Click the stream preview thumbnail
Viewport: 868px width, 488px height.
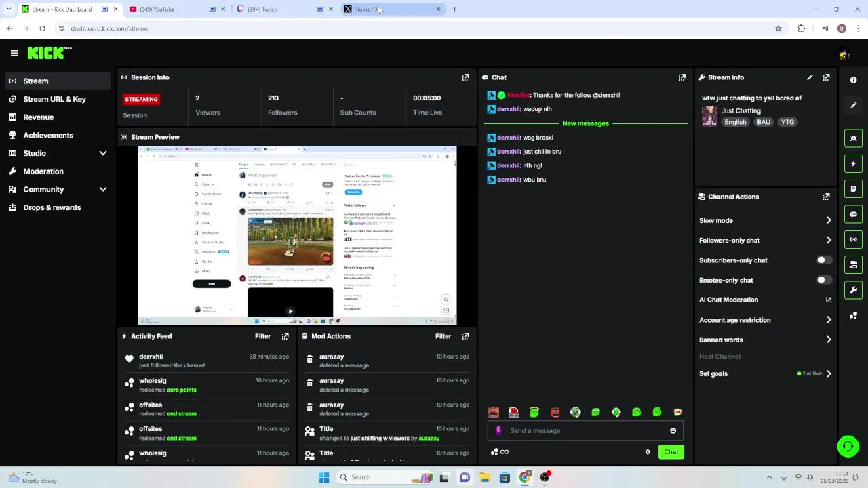click(x=297, y=235)
